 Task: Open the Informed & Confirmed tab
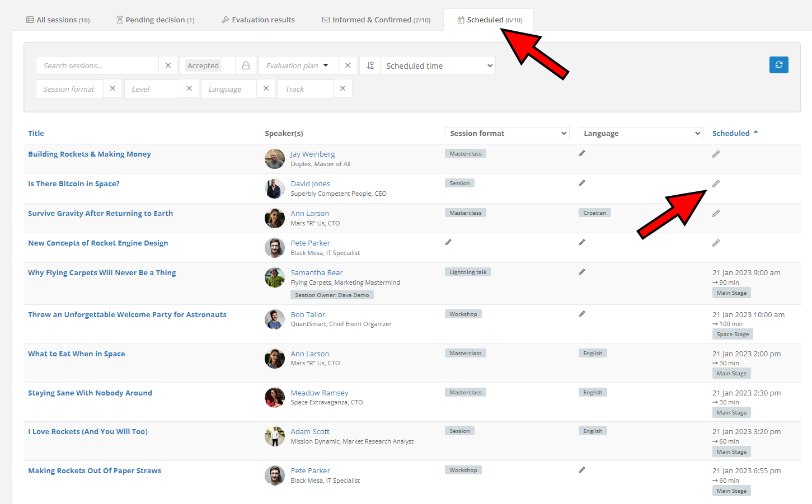376,20
